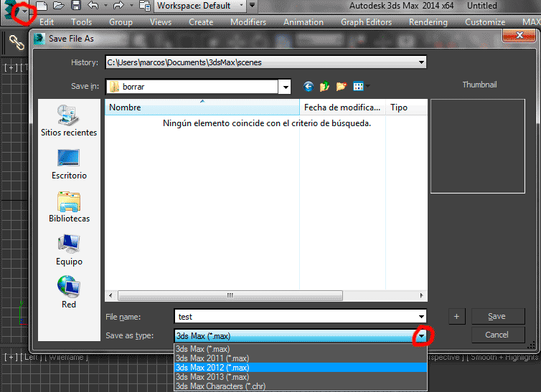Click the file list scroll right arrow
The width and height of the screenshot is (541, 392).
[x=421, y=295]
